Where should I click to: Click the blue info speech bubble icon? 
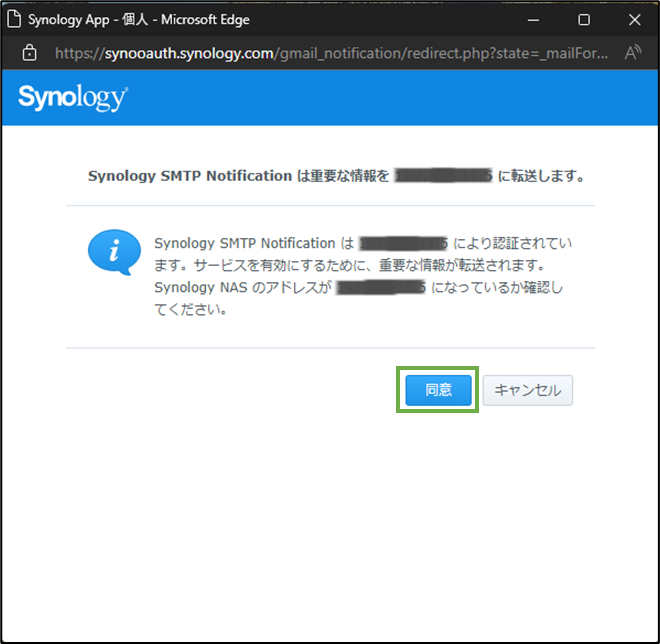[114, 252]
